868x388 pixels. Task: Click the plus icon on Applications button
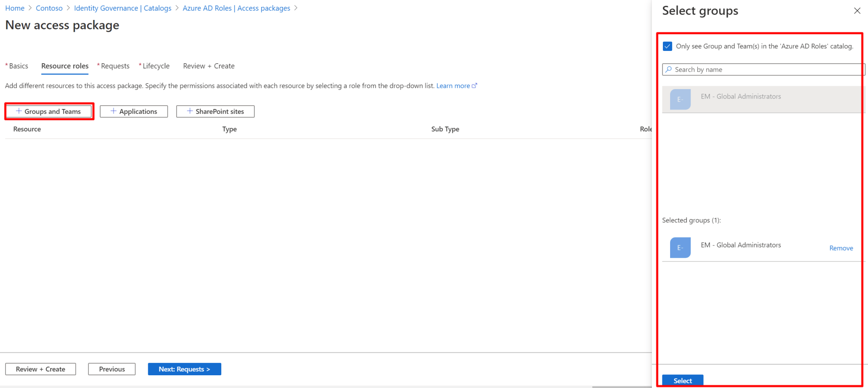[113, 111]
